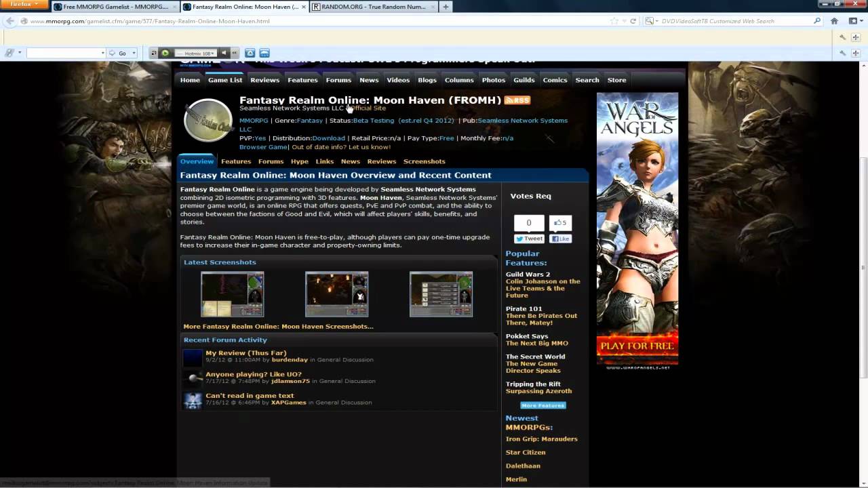Viewport: 868px width, 488px height.
Task: Open My Review (Thus Far) thread
Action: [246, 353]
